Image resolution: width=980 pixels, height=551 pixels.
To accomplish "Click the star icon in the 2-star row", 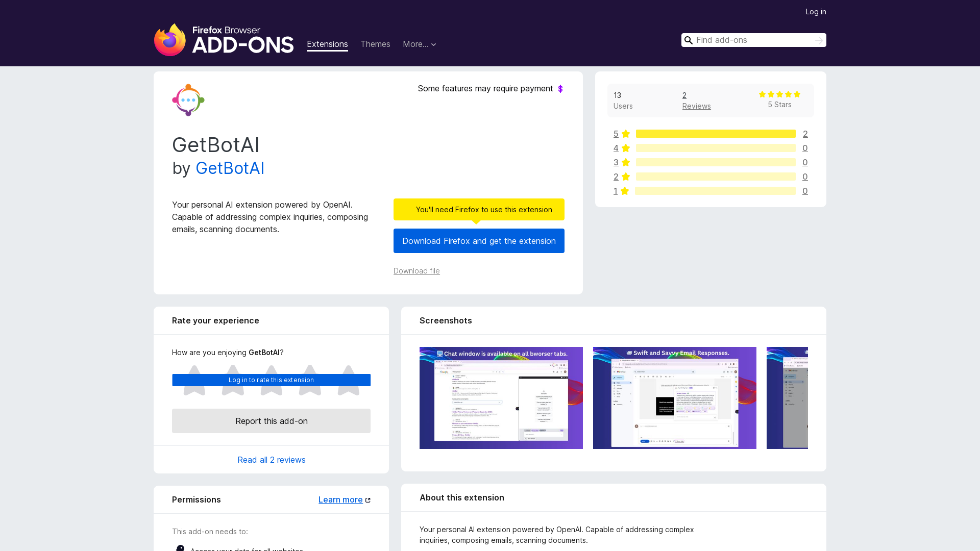I will tap(626, 177).
